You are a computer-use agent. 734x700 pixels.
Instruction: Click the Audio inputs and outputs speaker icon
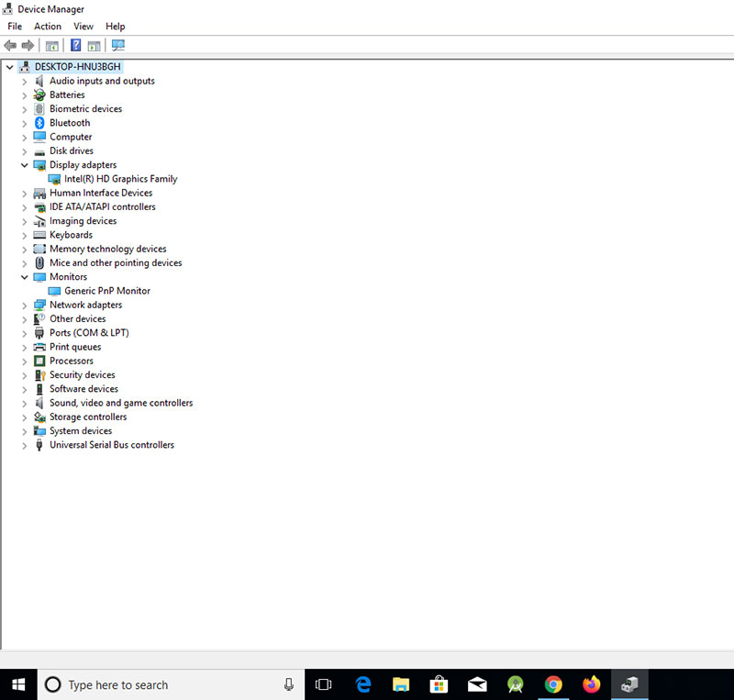click(39, 81)
